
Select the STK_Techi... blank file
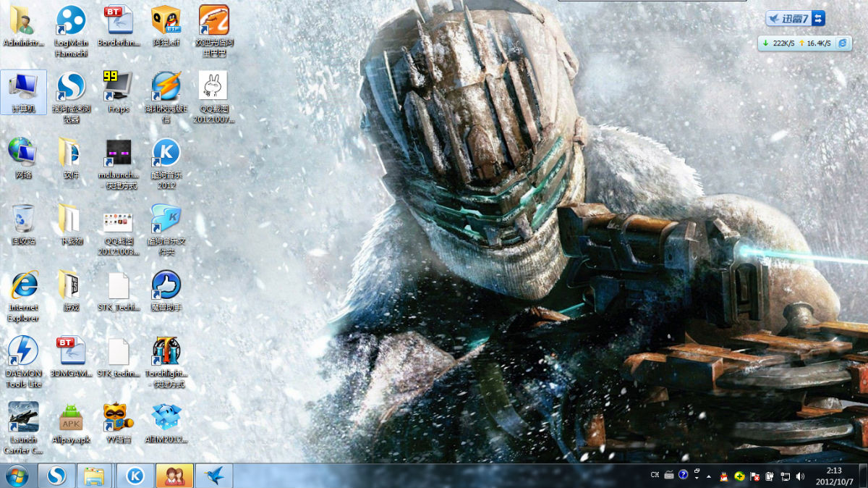coord(119,290)
